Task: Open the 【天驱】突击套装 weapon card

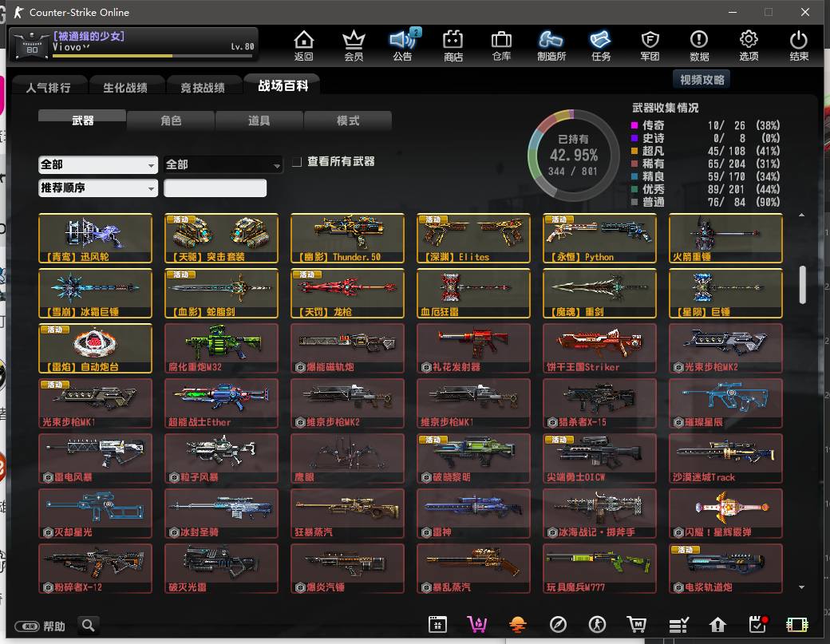Action: coord(221,238)
